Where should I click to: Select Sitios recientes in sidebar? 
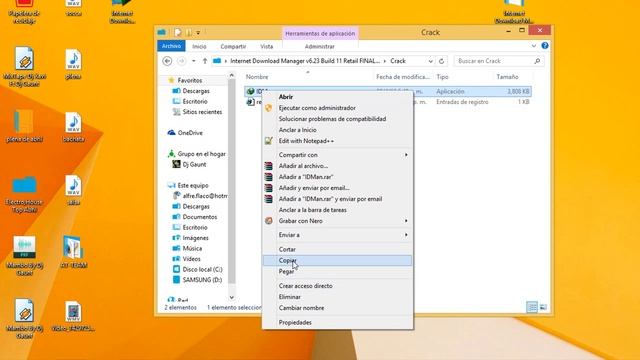click(x=202, y=112)
